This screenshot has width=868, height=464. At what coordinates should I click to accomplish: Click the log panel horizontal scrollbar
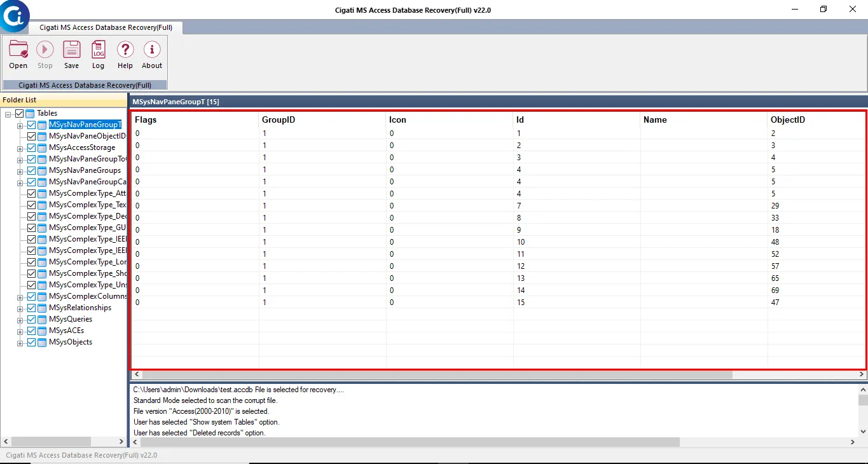410,442
